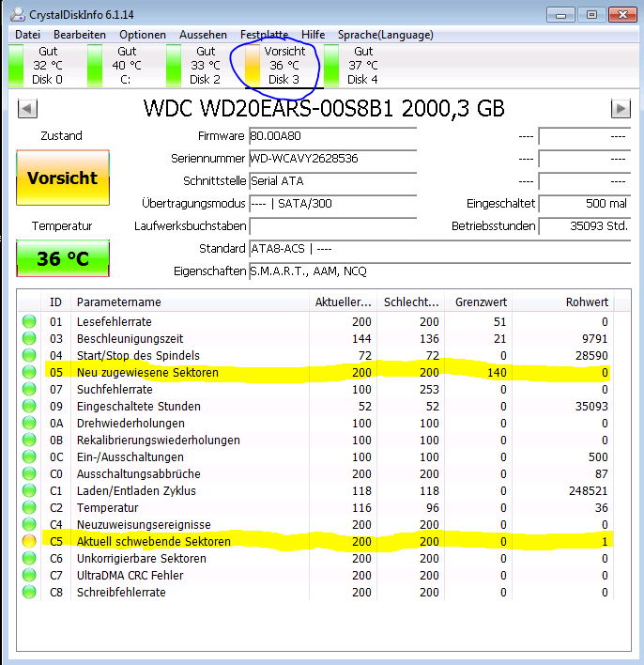Screen dimensions: 644x665
Task: Select the 'UltraDMA CRC Fehler' parameter name
Action: tap(130, 576)
